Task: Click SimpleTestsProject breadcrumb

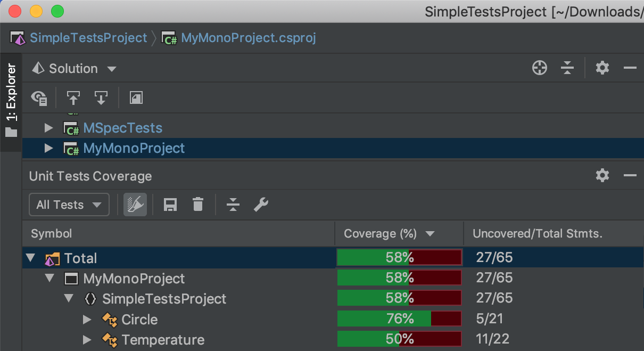Action: (88, 38)
